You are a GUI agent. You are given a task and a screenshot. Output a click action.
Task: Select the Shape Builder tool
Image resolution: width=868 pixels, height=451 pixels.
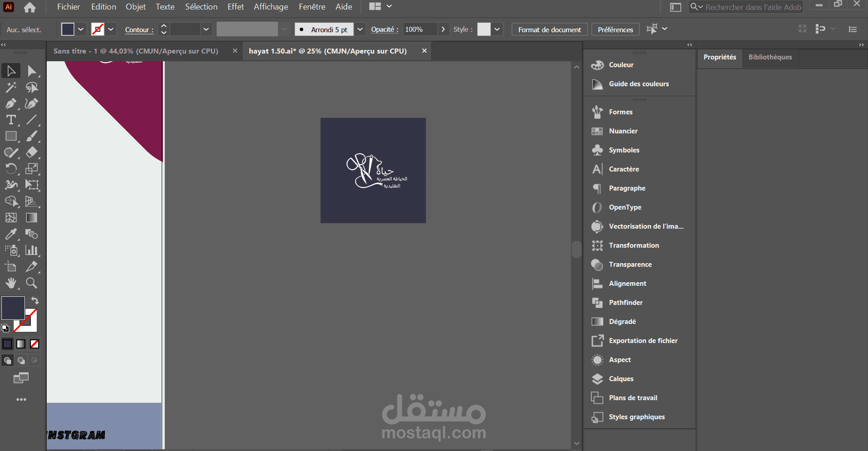[11, 201]
